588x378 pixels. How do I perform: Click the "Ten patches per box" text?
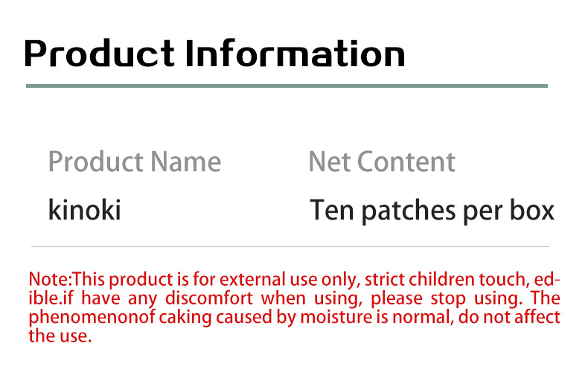[432, 211]
